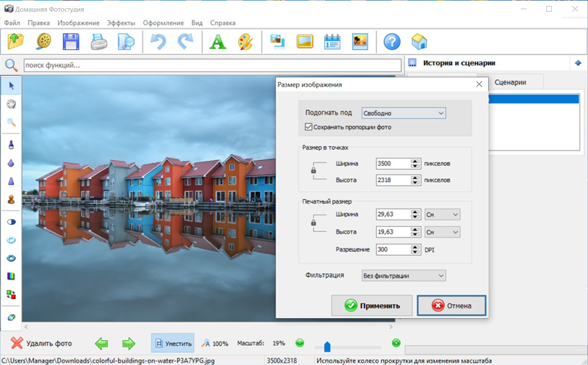Screen dimensions: 588x365
Task: Click the green next photo arrow
Action: [x=129, y=343]
